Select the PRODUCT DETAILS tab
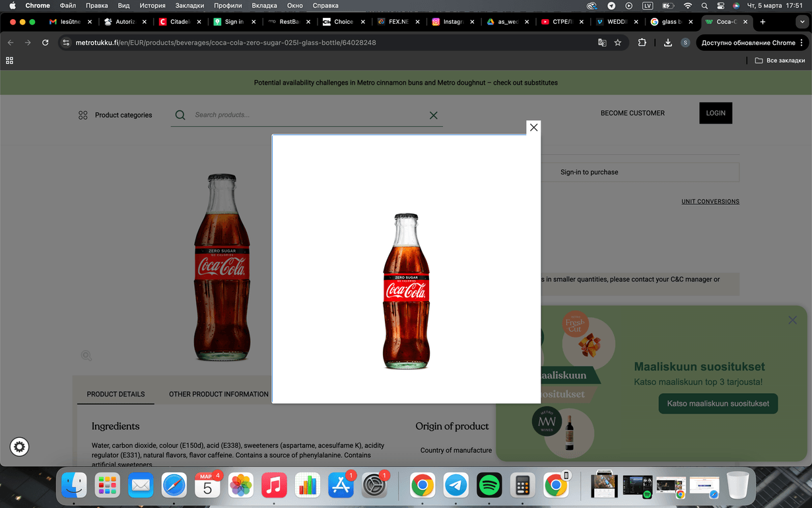This screenshot has height=508, width=812. click(x=116, y=394)
